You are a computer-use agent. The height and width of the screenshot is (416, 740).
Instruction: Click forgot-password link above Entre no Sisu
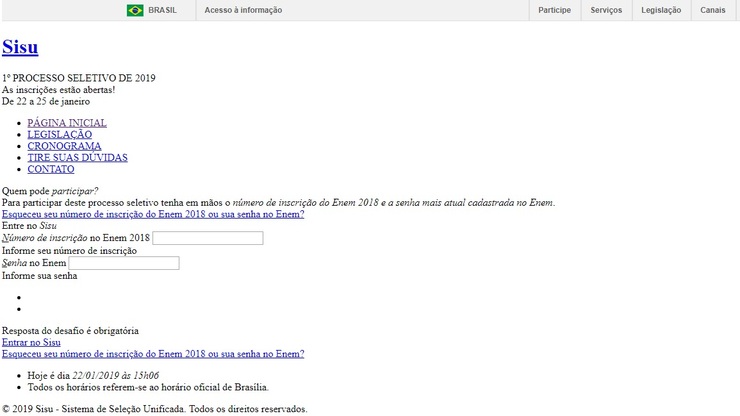coord(153,214)
